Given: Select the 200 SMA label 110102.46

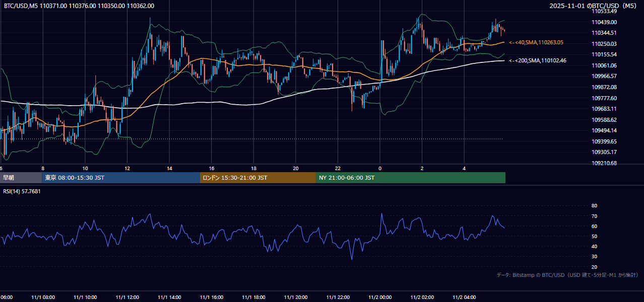Looking at the screenshot, I should (538, 61).
